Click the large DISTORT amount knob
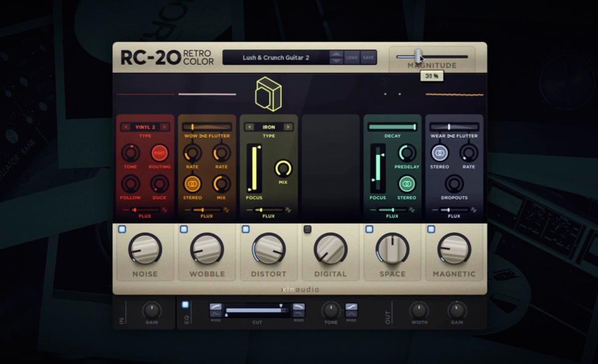 tap(269, 248)
